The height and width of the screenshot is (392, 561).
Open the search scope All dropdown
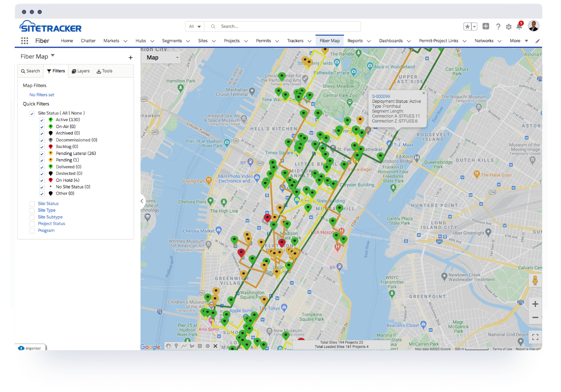point(195,26)
